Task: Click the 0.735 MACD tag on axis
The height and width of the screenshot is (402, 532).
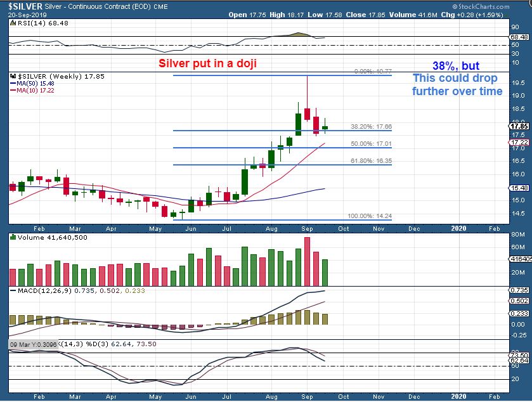Action: pyautogui.click(x=519, y=290)
